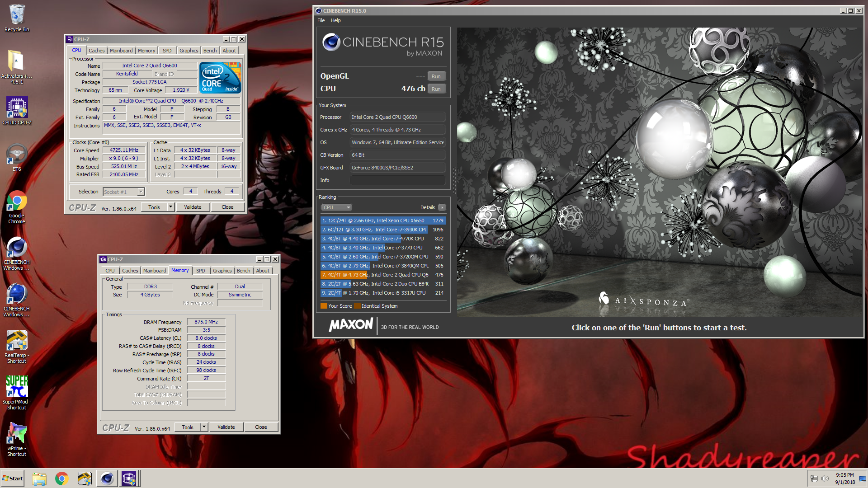Switch to Mainboard tab in upper CPU-Z
The height and width of the screenshot is (488, 868).
click(121, 51)
